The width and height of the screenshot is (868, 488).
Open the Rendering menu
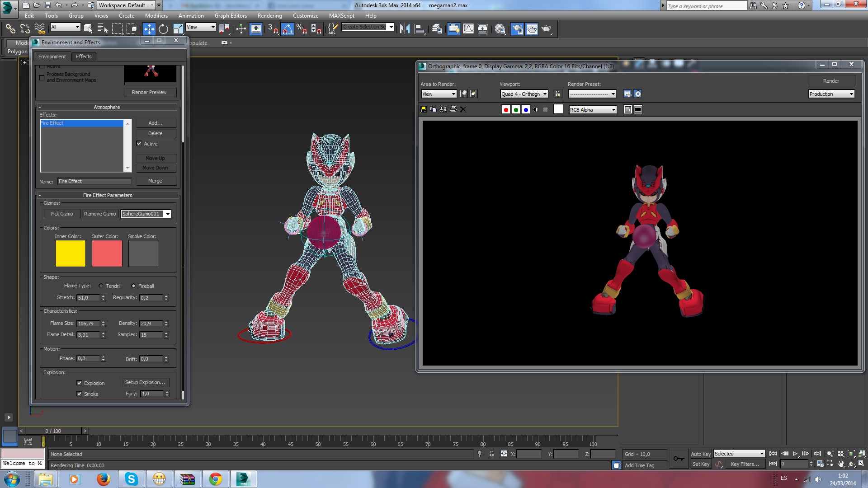click(269, 15)
